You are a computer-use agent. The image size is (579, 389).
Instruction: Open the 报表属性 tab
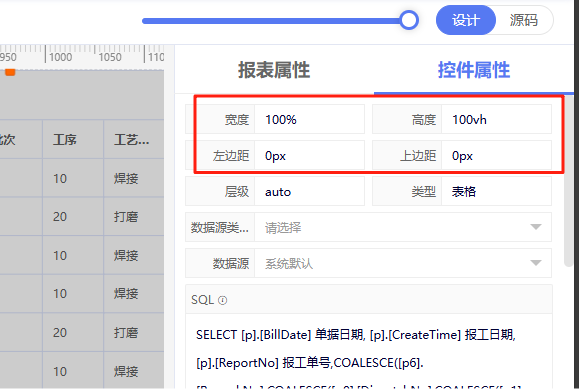coord(274,70)
